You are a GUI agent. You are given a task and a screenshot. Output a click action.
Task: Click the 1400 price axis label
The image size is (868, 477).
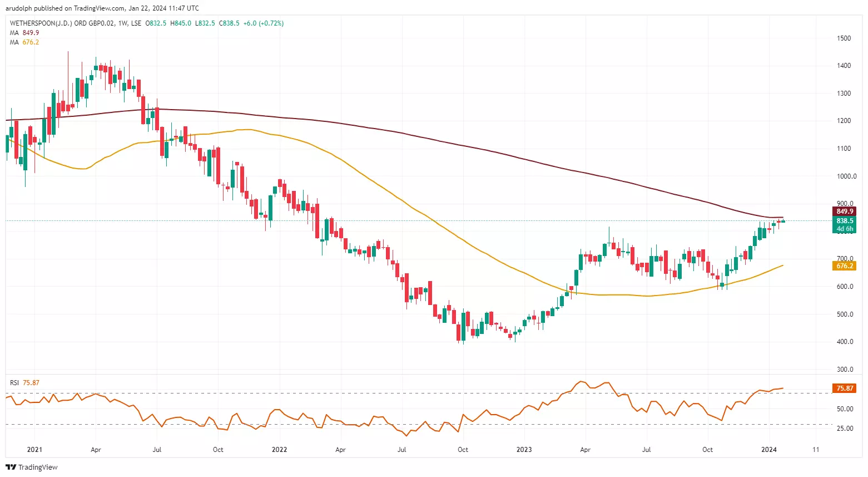click(x=844, y=66)
